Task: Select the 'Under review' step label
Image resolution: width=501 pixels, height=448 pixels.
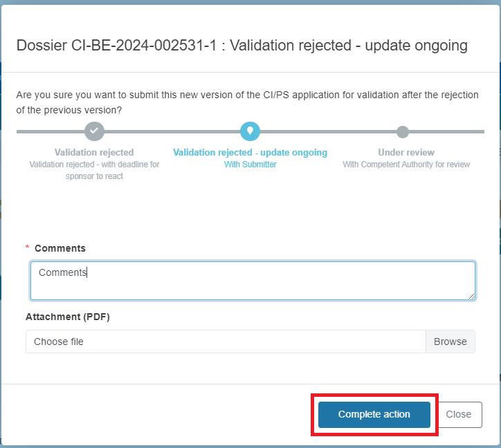Action: 406,152
